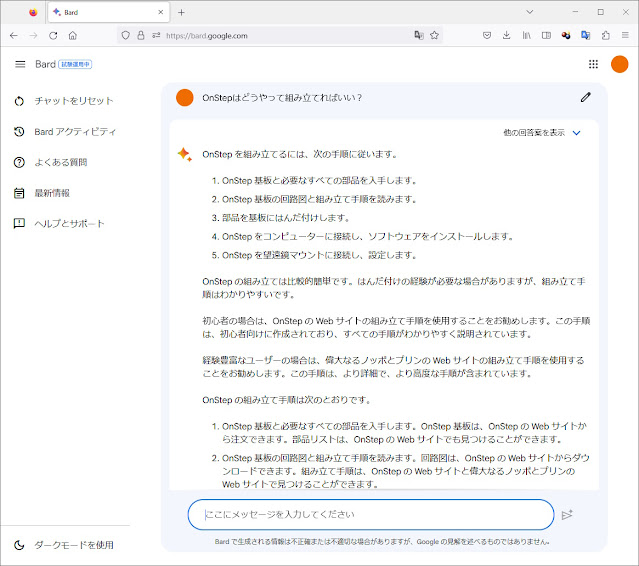This screenshot has width=639, height=566.
Task: Click the Firefox browser back arrow
Action: (x=13, y=35)
